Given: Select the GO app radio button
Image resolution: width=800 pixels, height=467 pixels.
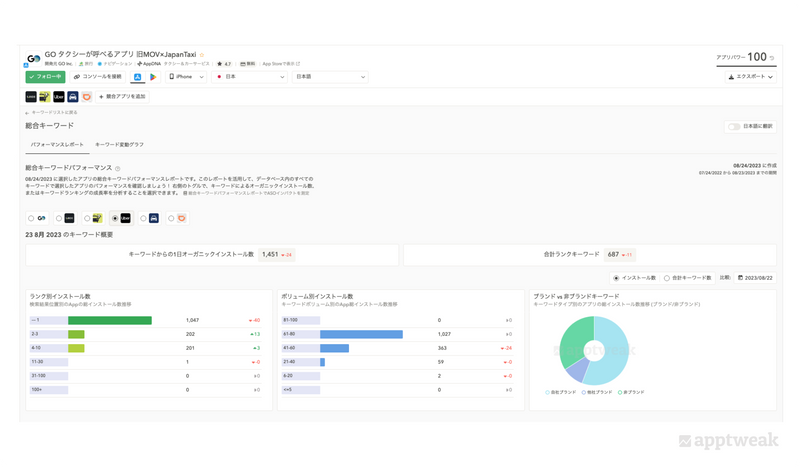Looking at the screenshot, I should 31,218.
